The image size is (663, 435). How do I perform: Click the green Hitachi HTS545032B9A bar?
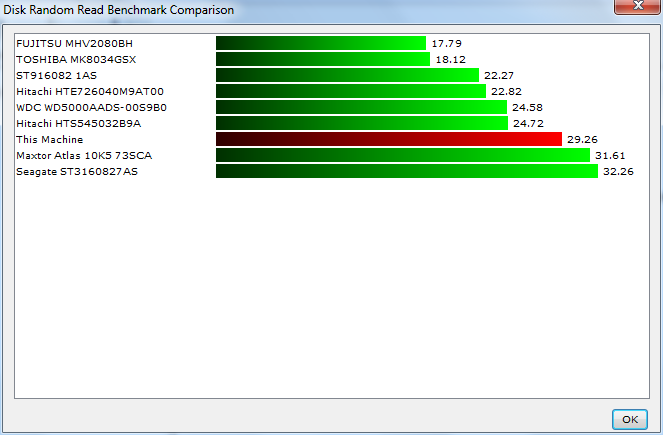(362, 123)
